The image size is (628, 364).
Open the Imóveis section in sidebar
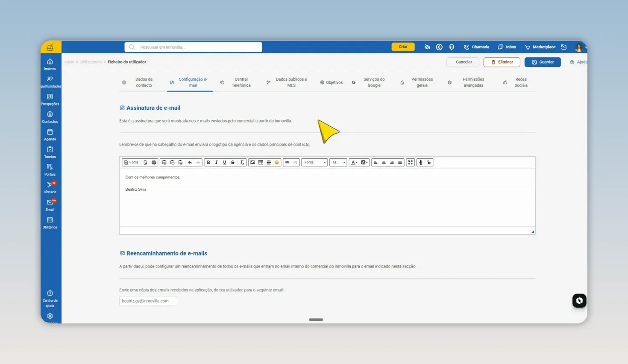tap(50, 64)
